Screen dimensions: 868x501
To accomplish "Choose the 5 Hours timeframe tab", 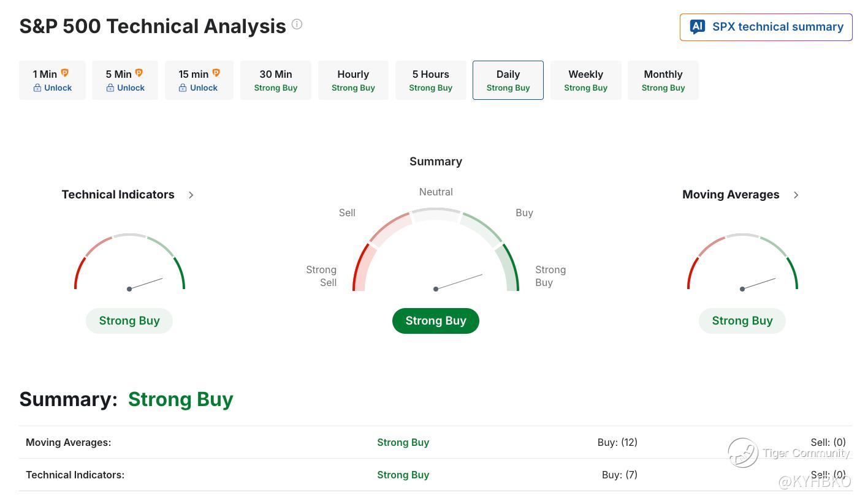I will coord(430,80).
